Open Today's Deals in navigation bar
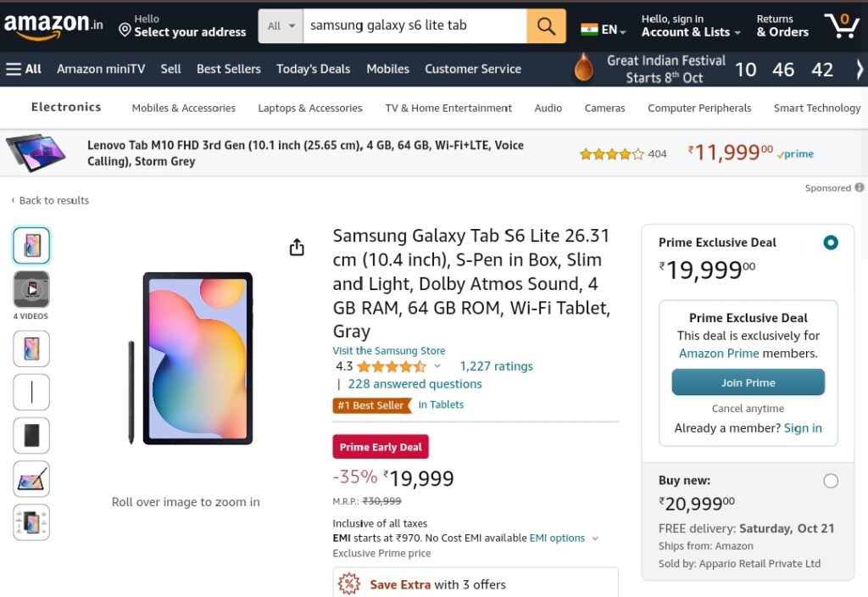Screen dimensions: 868x597 coord(314,70)
